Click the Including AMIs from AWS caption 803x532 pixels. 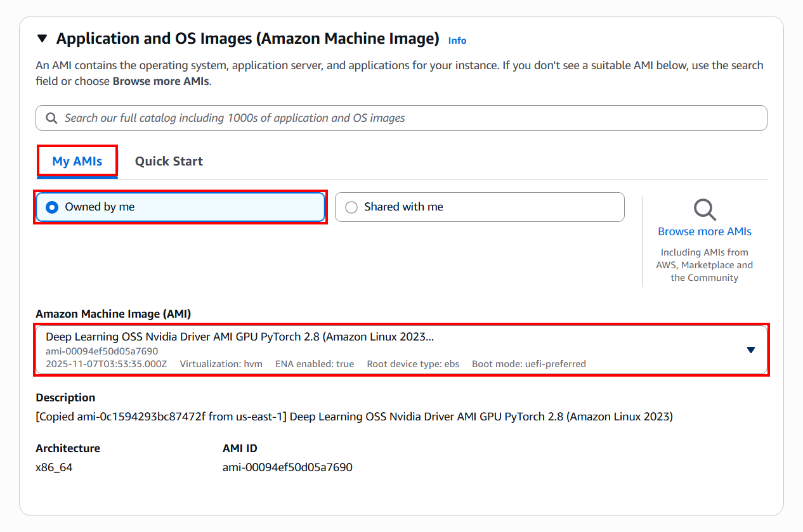pyautogui.click(x=704, y=265)
